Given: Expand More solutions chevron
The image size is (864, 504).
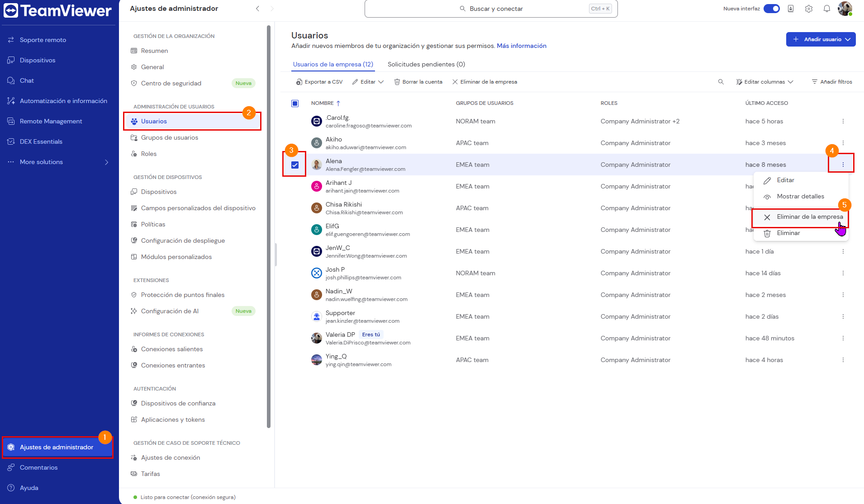Looking at the screenshot, I should tap(107, 162).
